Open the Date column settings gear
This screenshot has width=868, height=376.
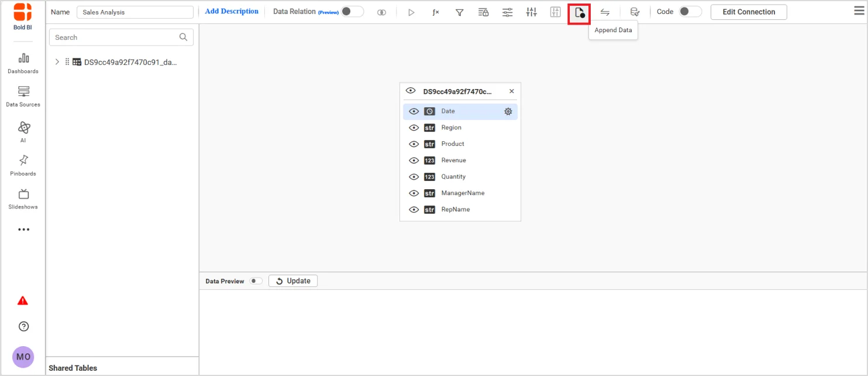click(x=508, y=111)
